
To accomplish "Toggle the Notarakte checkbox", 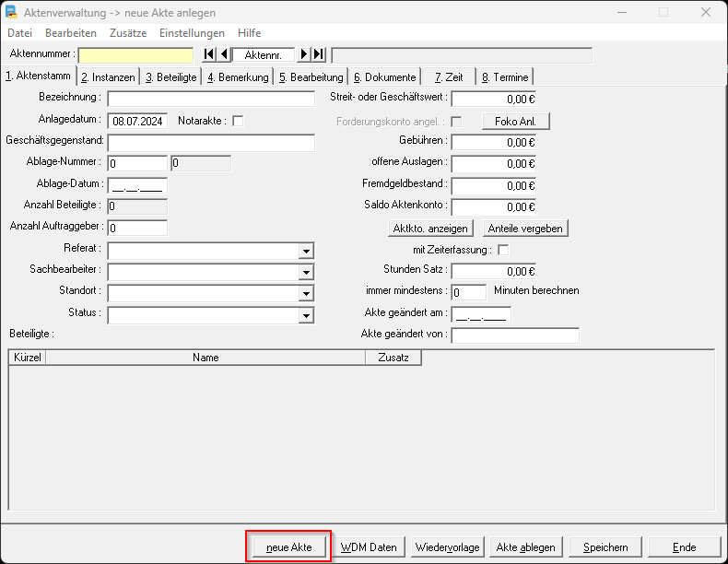I will tap(238, 121).
